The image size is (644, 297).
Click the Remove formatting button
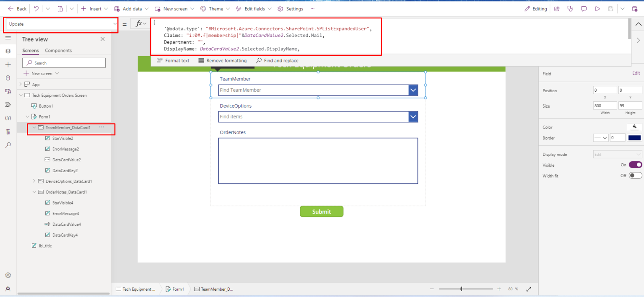223,60
